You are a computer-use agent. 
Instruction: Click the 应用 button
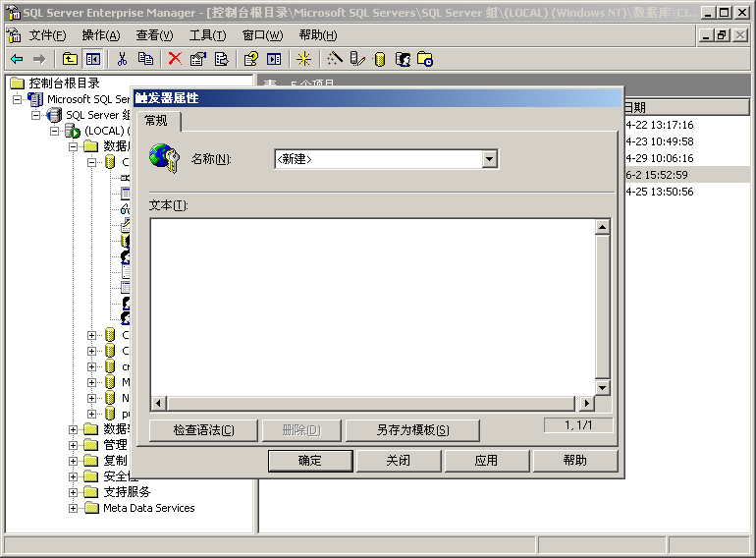click(486, 461)
